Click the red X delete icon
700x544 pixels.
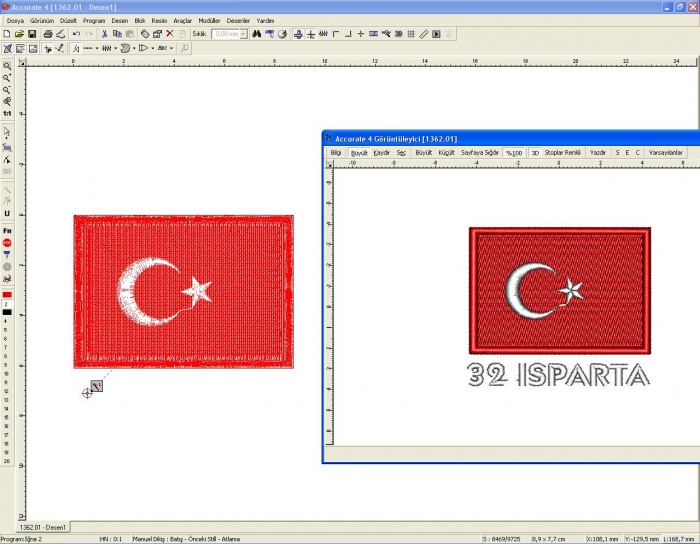tap(169, 34)
